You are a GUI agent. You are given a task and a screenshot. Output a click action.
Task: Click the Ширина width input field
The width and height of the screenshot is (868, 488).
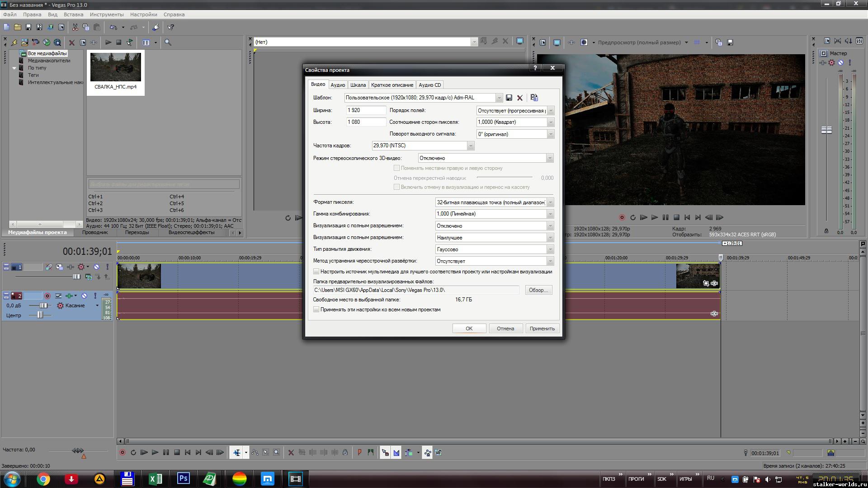point(366,110)
